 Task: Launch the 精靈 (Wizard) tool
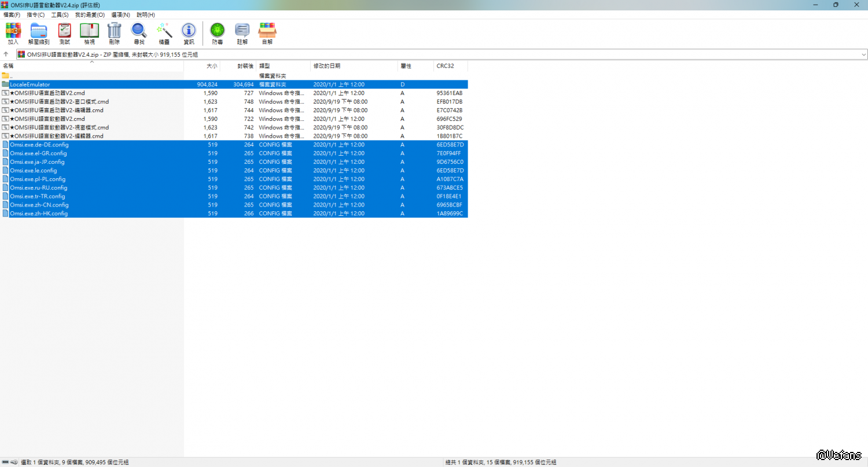(164, 34)
